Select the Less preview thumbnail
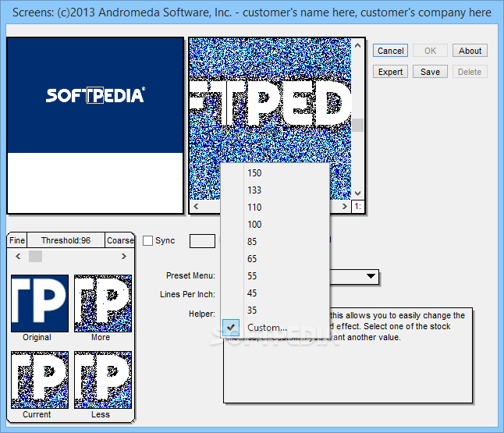 [103, 380]
